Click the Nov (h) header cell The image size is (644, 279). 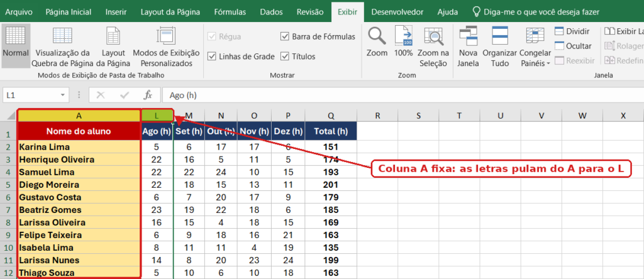point(254,131)
